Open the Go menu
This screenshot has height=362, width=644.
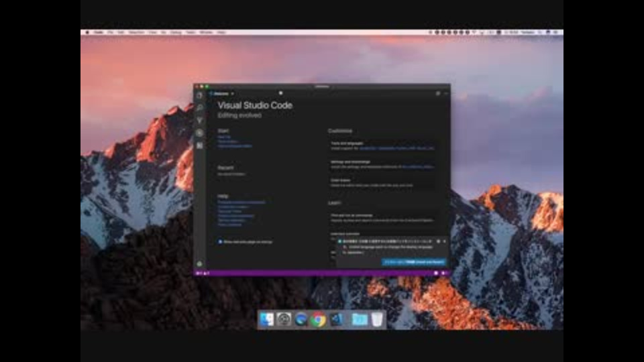click(164, 32)
